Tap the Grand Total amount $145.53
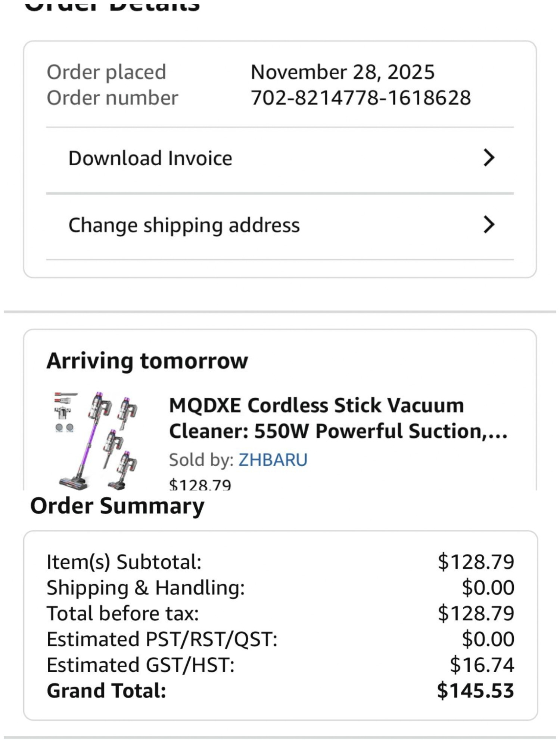 (476, 691)
